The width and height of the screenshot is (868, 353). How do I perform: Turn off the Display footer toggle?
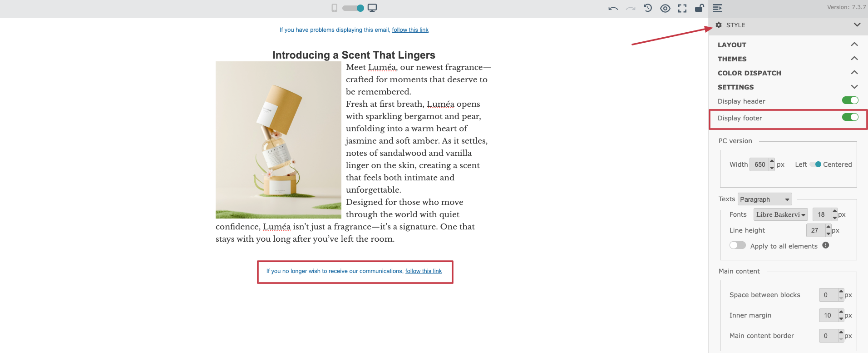click(850, 117)
